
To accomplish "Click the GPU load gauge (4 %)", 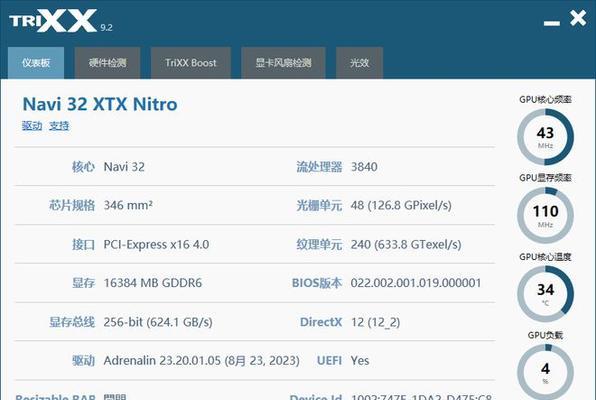I will click(x=545, y=372).
